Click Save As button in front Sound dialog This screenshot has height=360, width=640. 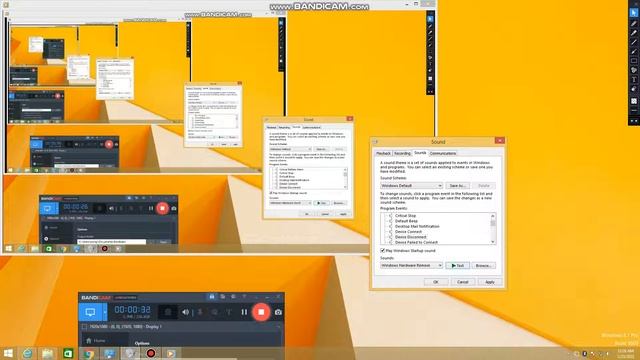458,185
